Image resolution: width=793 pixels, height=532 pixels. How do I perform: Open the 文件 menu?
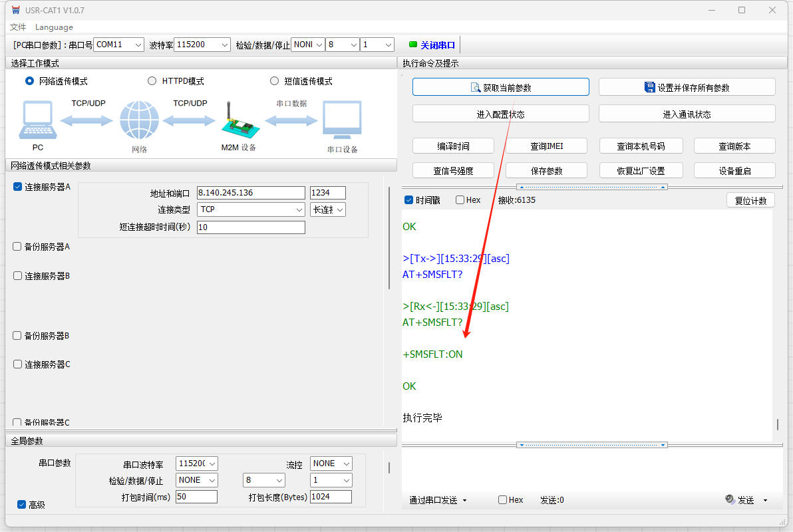[18, 27]
